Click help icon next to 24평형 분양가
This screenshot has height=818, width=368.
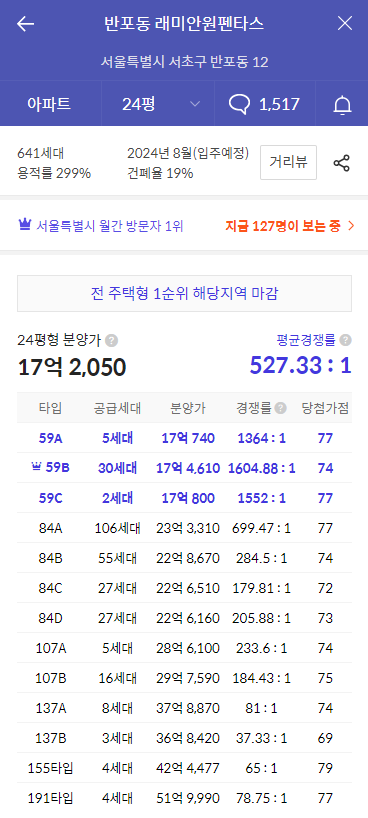coord(111,341)
